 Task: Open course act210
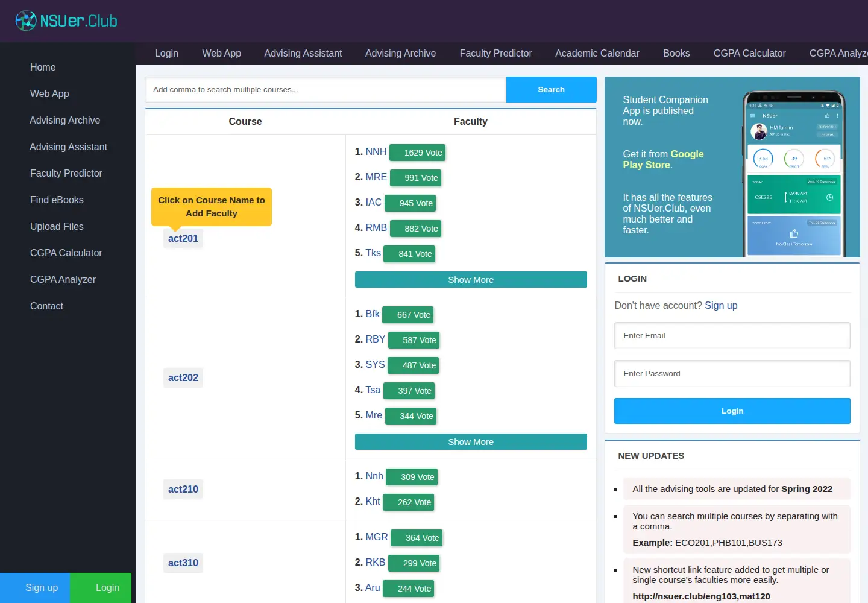183,489
